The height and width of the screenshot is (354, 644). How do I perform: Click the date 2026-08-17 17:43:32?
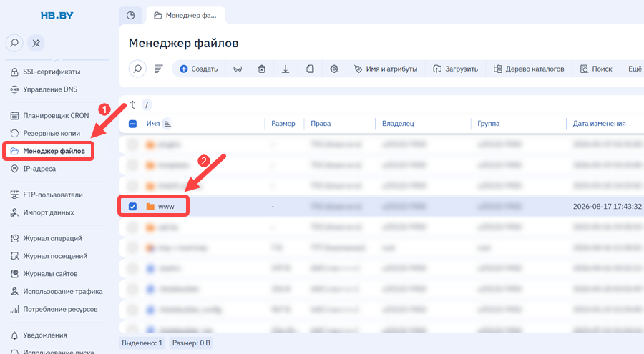point(608,207)
